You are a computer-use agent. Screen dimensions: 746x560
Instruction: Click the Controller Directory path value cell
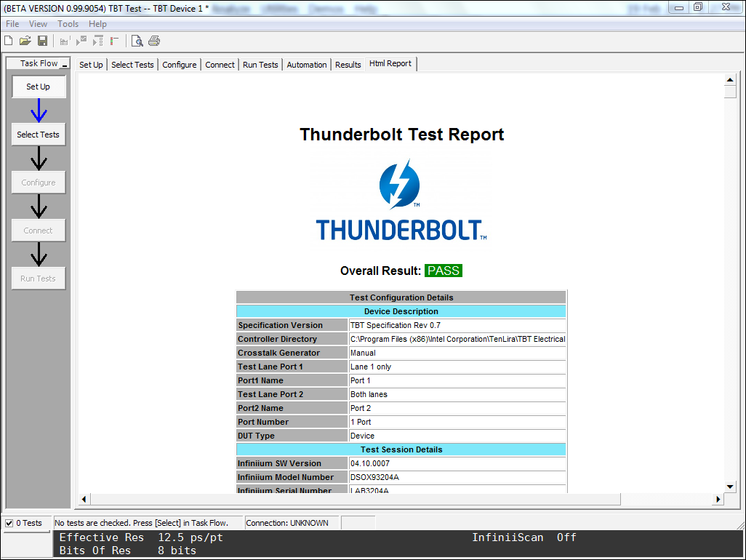tap(457, 339)
